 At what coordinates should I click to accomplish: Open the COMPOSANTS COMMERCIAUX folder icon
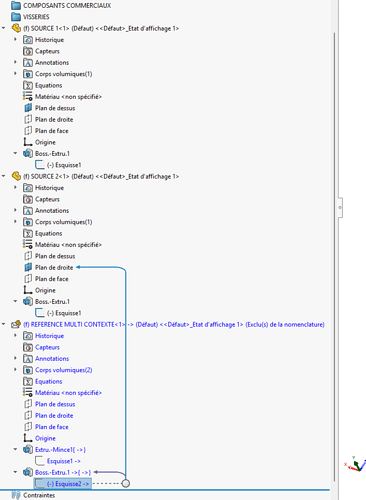point(16,5)
